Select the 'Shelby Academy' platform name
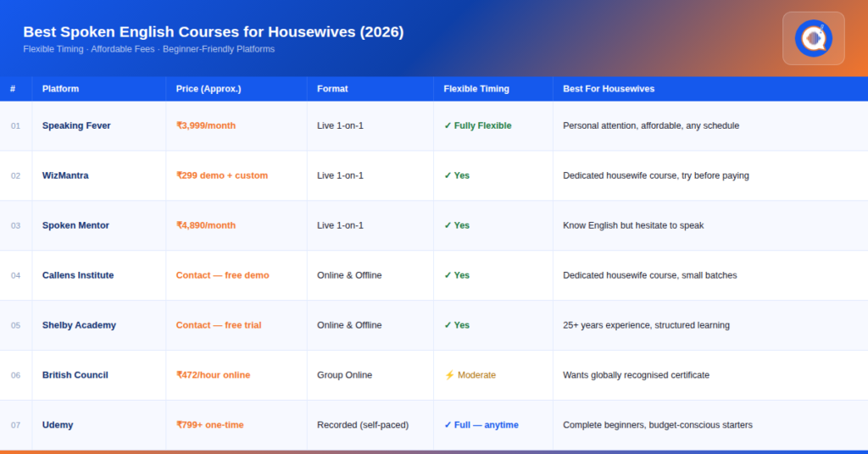This screenshot has height=454, width=868. coord(79,325)
